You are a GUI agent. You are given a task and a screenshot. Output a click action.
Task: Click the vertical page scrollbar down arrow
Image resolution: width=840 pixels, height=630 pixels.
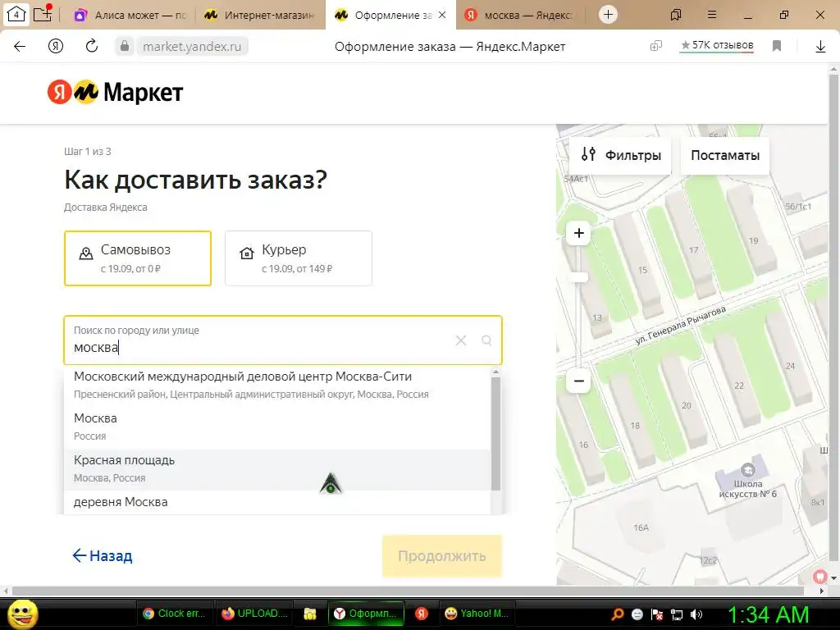coord(833,578)
